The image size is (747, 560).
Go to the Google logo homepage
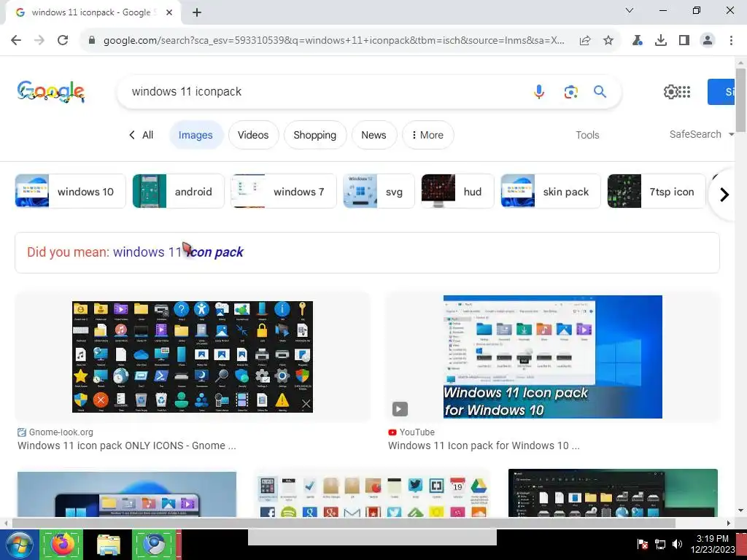coord(51,91)
